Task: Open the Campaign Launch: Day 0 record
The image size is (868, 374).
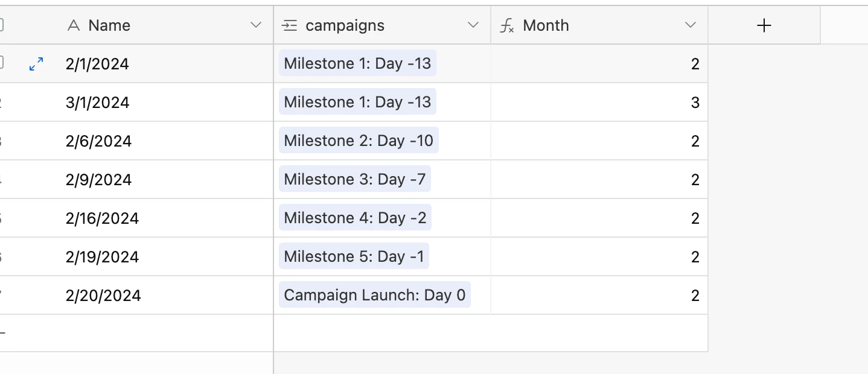Action: [x=375, y=295]
